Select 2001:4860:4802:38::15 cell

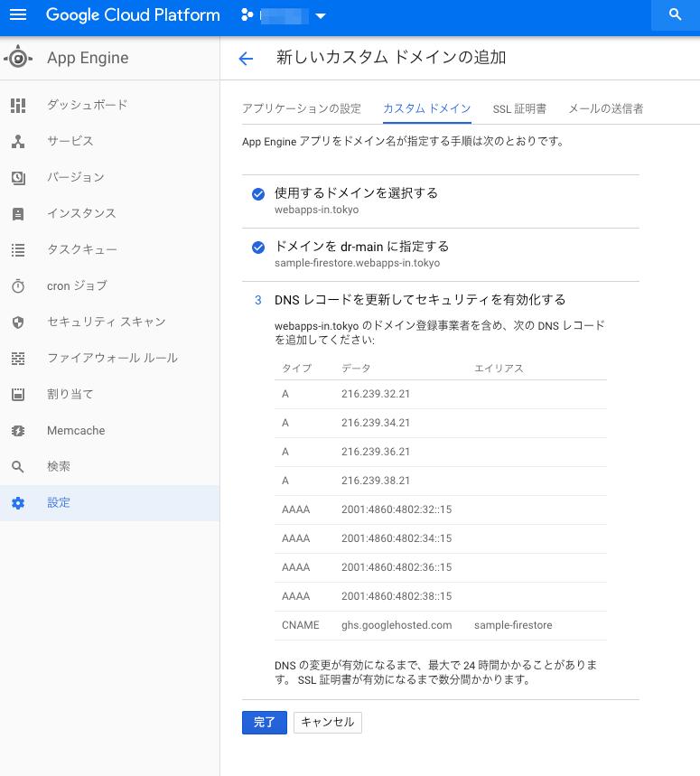(397, 596)
